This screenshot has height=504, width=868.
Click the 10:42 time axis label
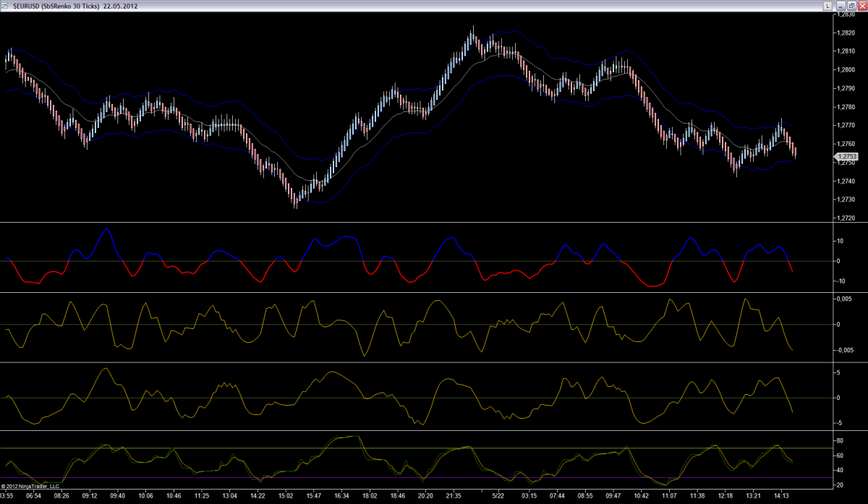641,497
